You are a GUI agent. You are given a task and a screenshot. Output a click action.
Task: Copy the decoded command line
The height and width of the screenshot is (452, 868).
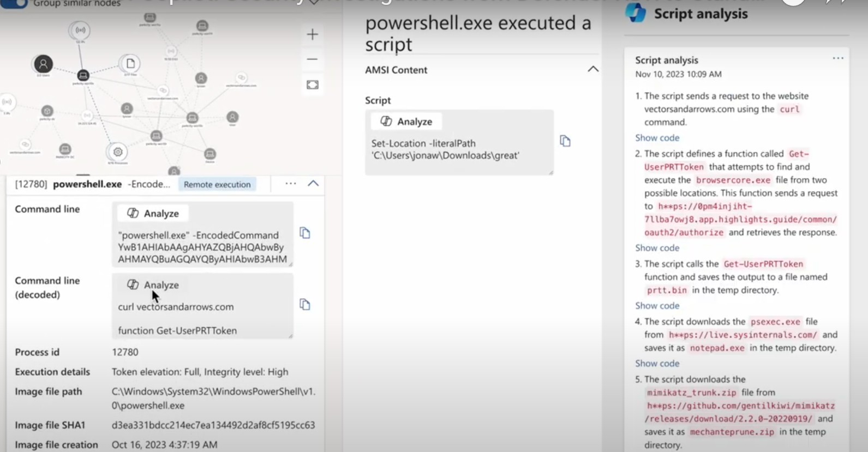pos(305,304)
